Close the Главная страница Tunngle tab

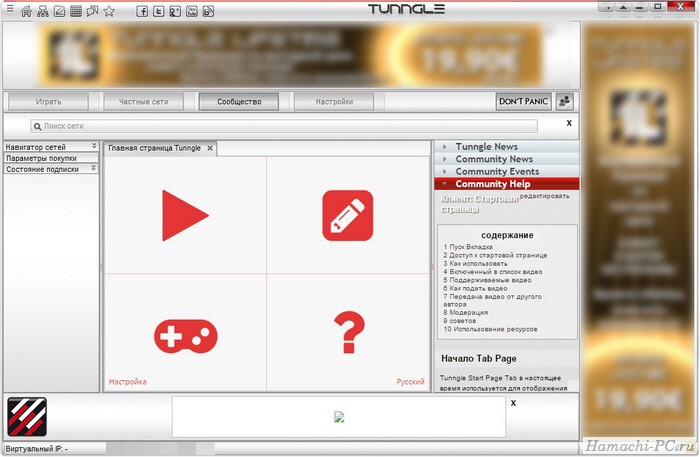[x=210, y=148]
